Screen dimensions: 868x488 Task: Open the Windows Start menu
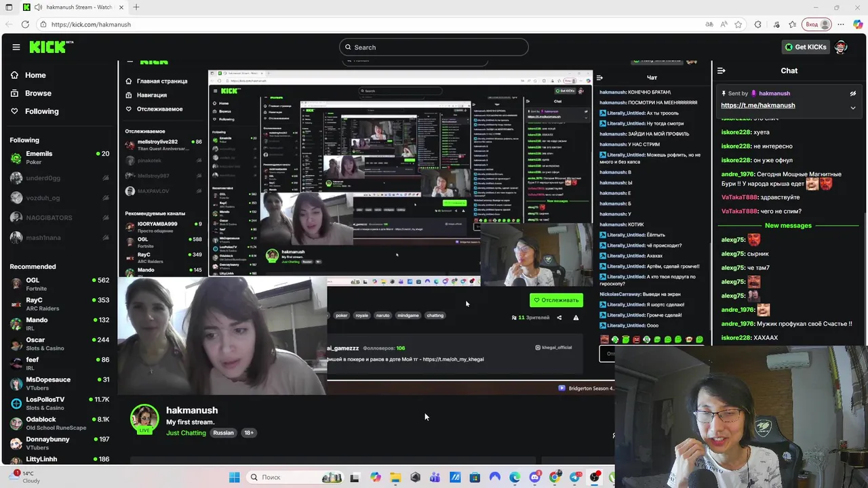pos(234,477)
